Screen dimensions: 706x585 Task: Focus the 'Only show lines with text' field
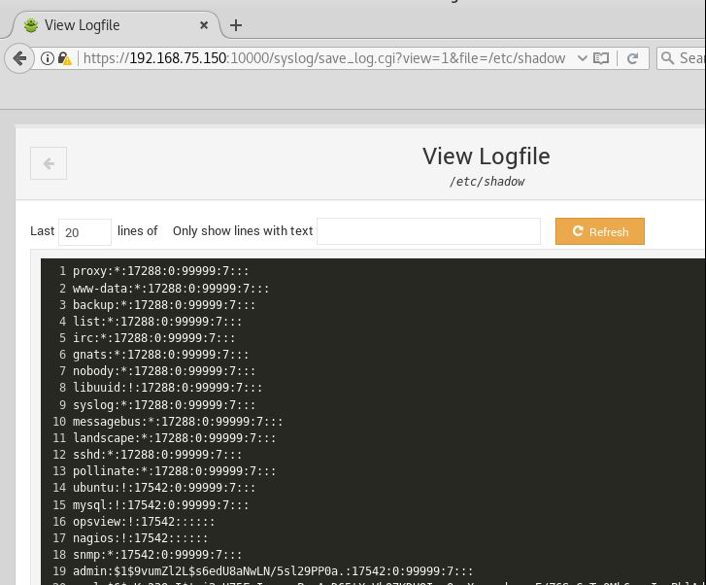pos(429,231)
